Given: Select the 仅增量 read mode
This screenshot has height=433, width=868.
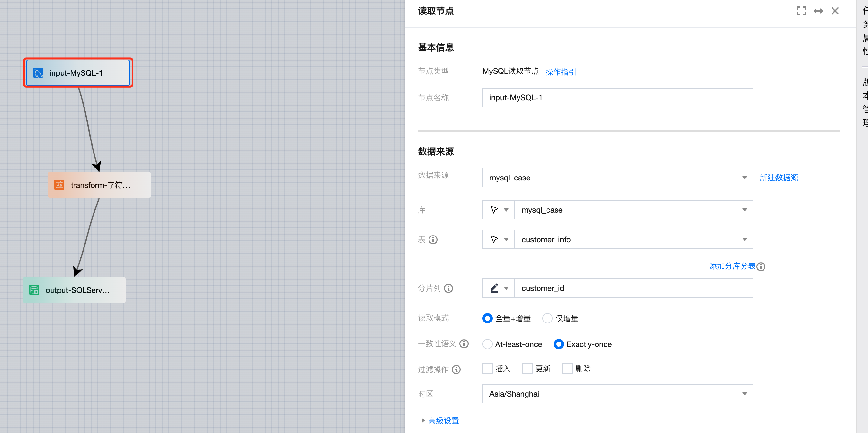Looking at the screenshot, I should click(547, 318).
